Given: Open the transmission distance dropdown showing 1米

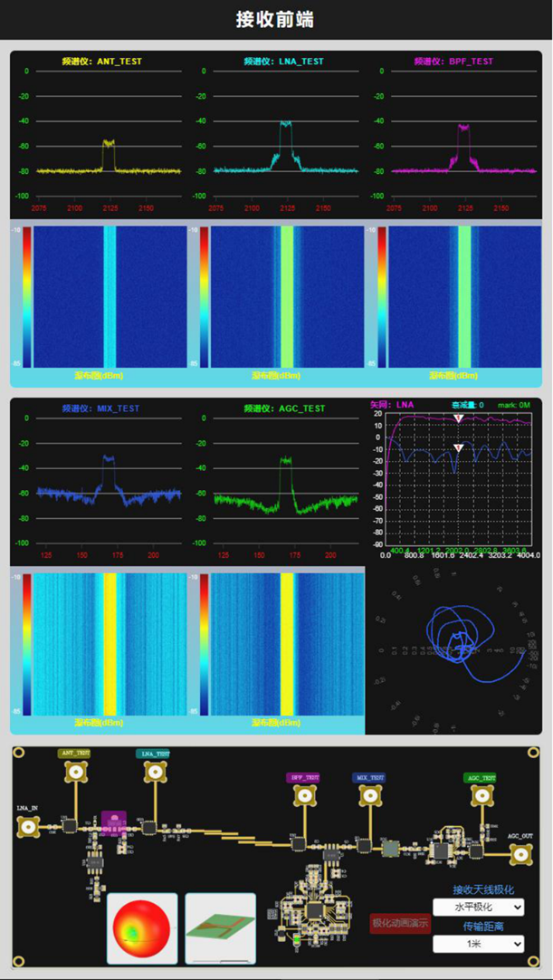Looking at the screenshot, I should 478,944.
